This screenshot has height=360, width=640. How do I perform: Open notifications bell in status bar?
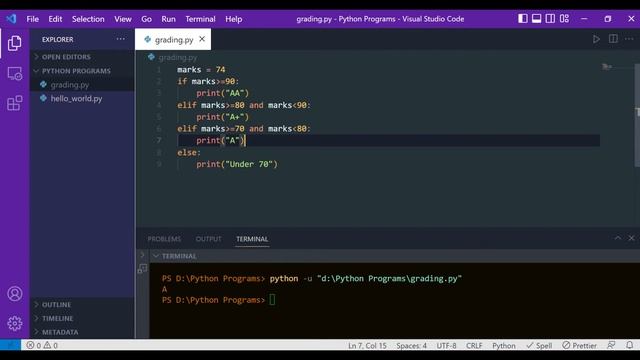point(629,345)
